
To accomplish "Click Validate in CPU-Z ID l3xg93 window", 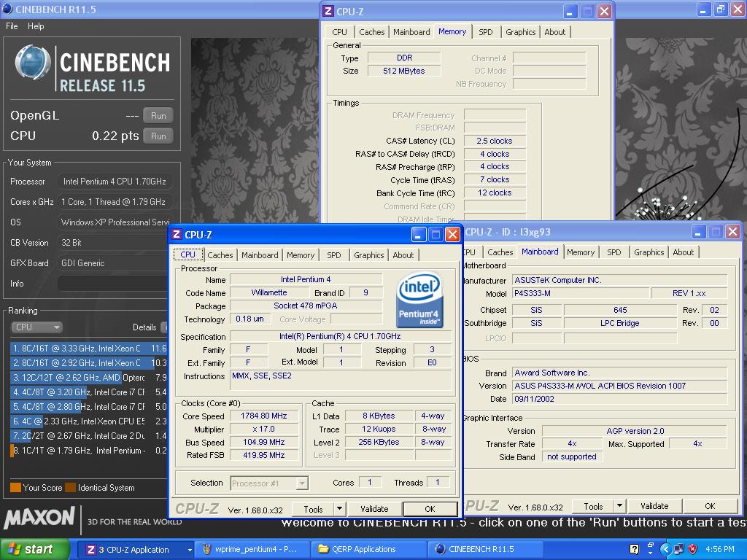I will [654, 506].
